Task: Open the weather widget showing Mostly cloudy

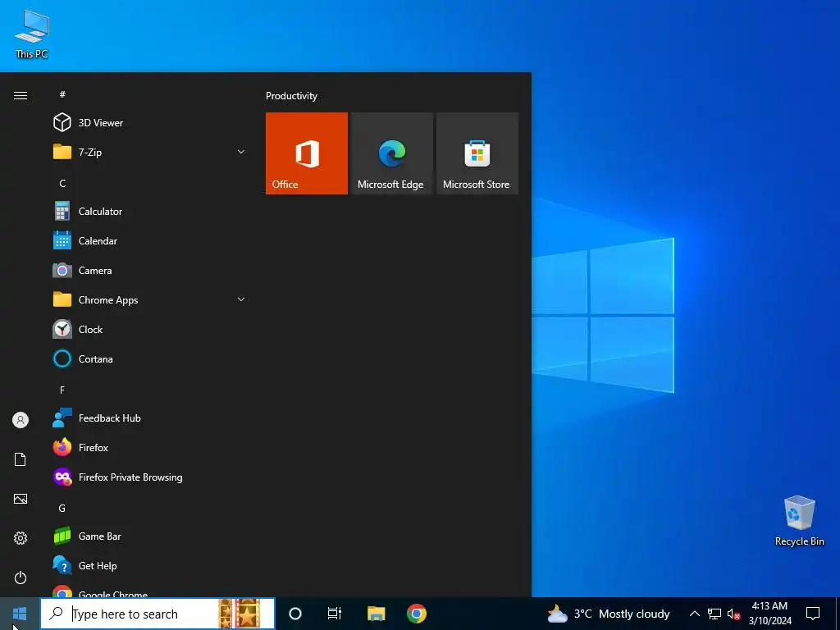Action: pos(609,614)
